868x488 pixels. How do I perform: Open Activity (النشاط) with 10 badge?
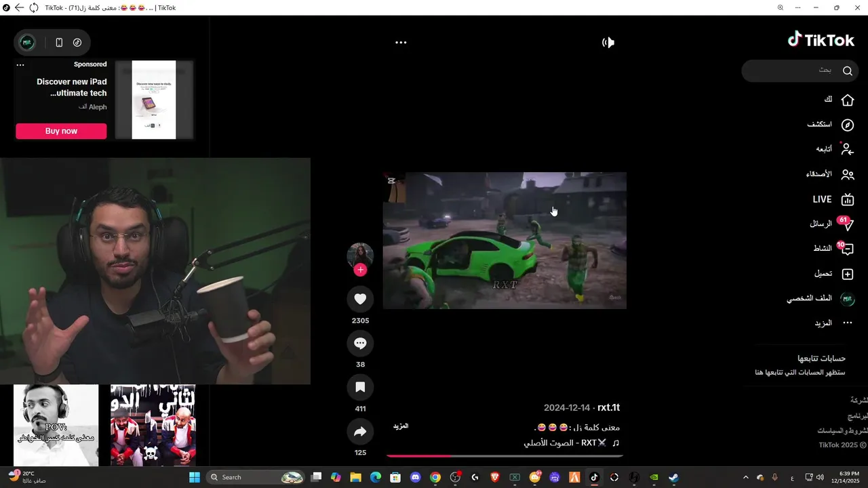tap(846, 249)
